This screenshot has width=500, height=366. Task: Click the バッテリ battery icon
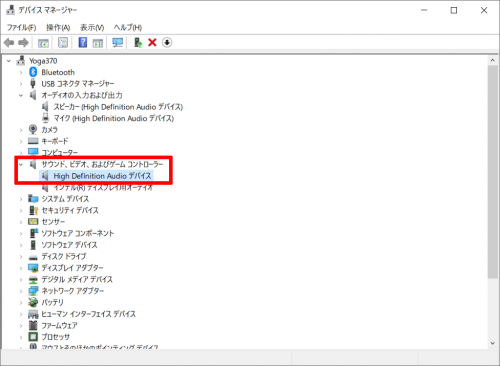(x=33, y=302)
